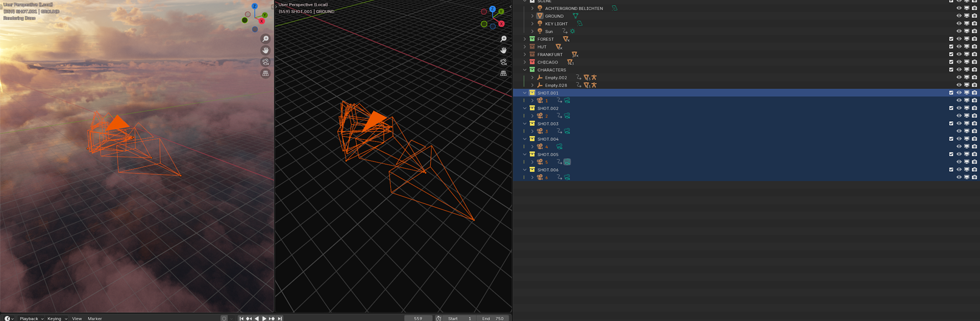Click the animation icon on camera 6 row
The height and width of the screenshot is (321, 980).
[x=559, y=177]
